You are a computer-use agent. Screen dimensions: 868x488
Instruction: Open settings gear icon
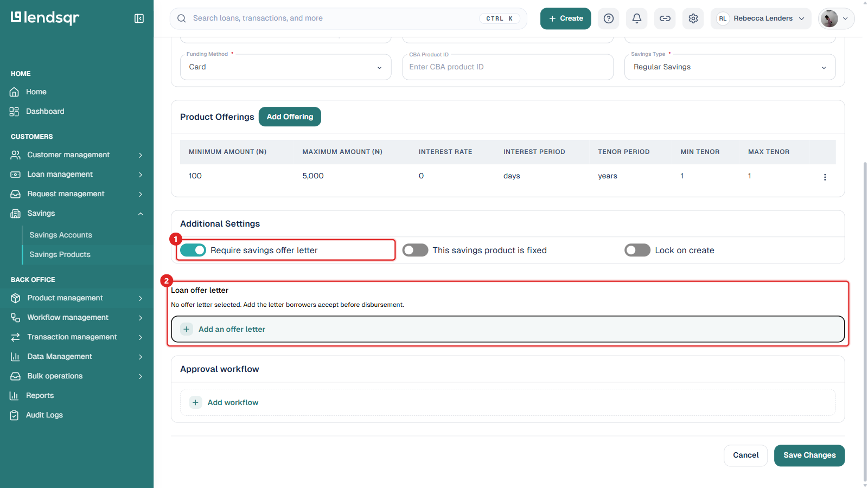click(693, 18)
